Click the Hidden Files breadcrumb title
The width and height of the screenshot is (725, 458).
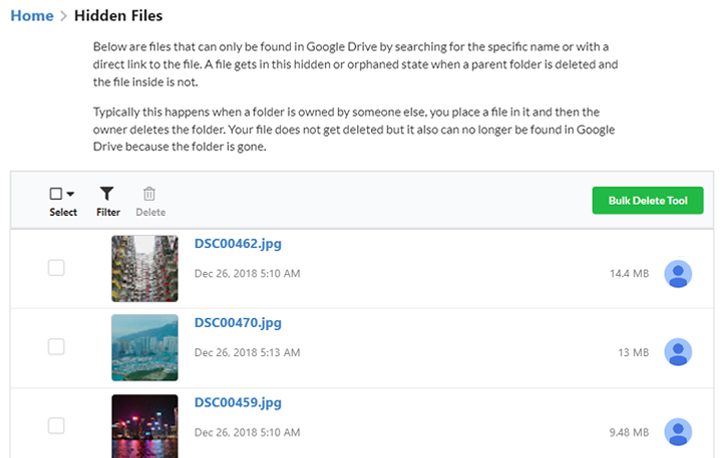click(x=118, y=16)
